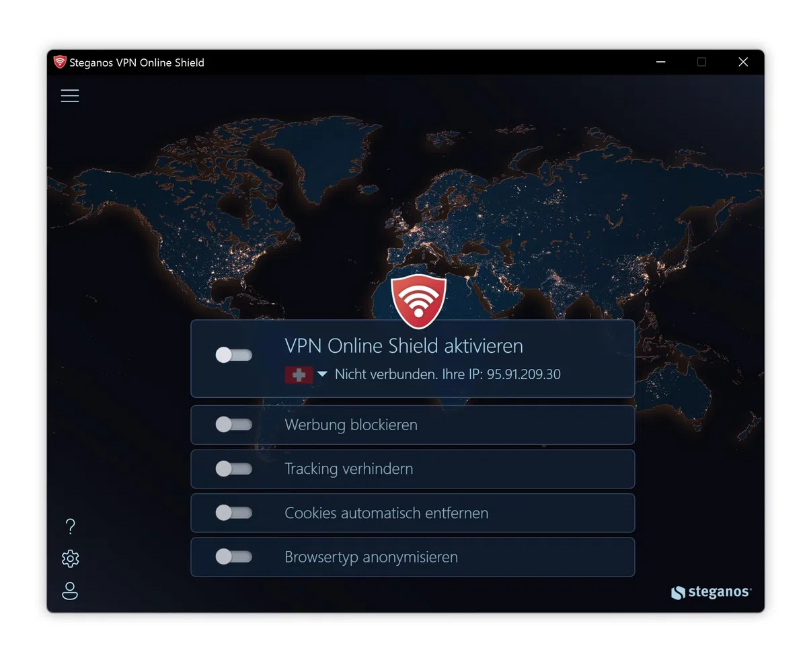Click the steganos logo at bottom right

711,592
